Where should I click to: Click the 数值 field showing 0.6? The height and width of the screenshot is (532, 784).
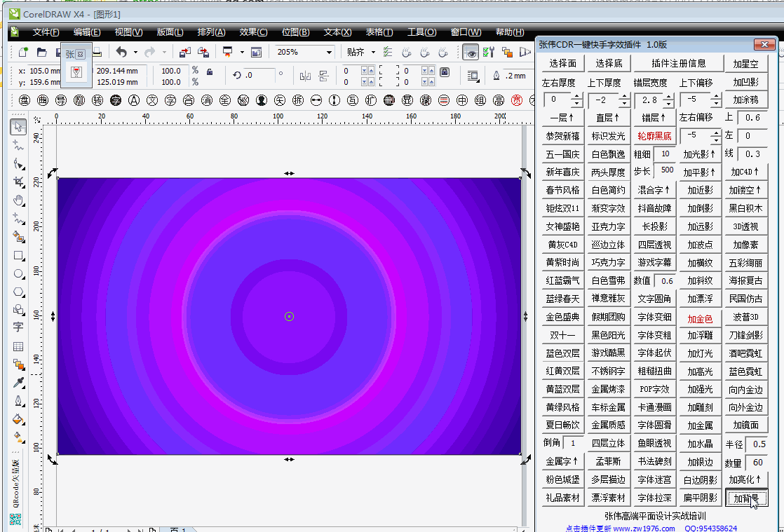click(665, 281)
